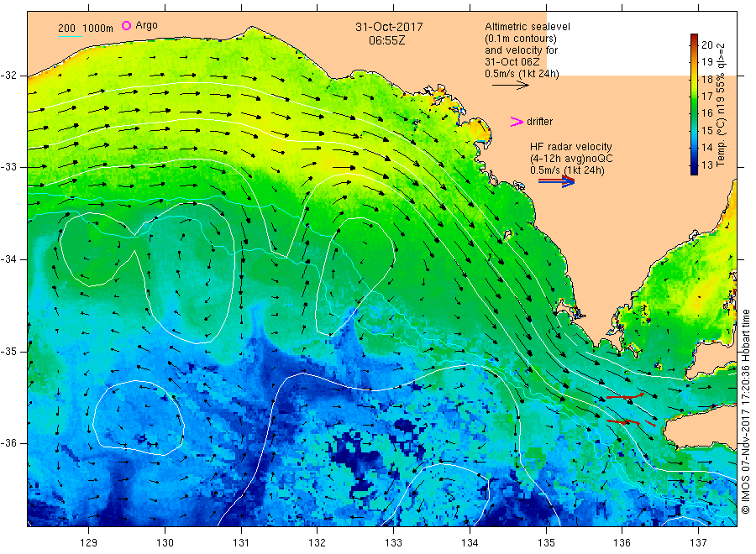Click the black altimetric velocity scale arrow

510,86
